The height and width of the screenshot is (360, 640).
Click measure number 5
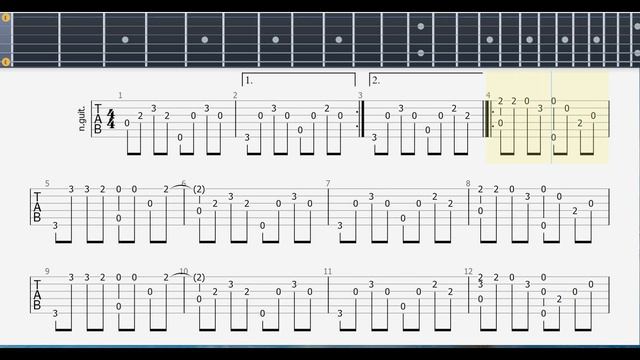click(x=47, y=184)
